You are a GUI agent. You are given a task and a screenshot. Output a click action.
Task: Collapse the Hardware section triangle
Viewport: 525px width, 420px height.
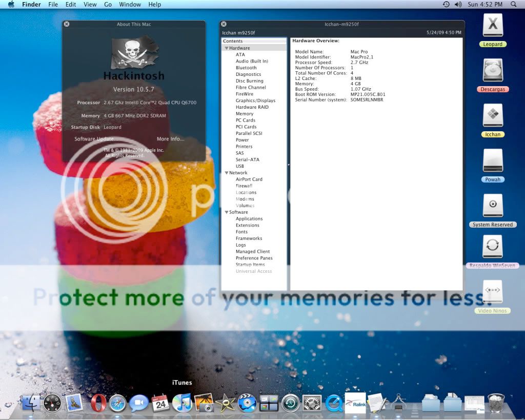(x=226, y=48)
